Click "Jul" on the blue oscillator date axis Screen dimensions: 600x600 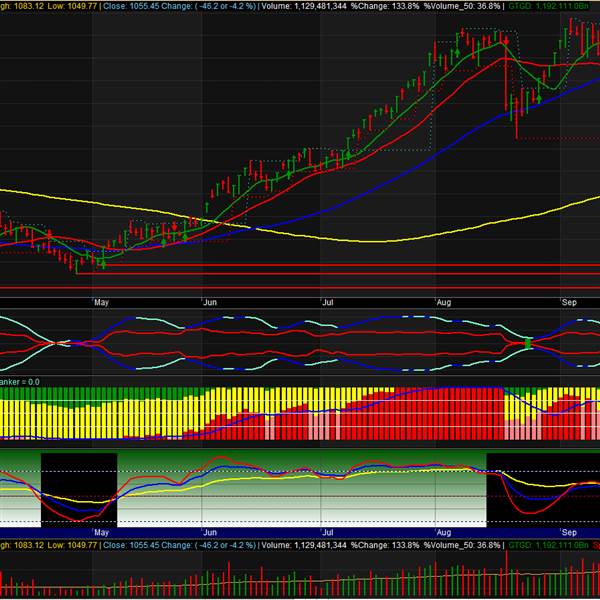328,532
